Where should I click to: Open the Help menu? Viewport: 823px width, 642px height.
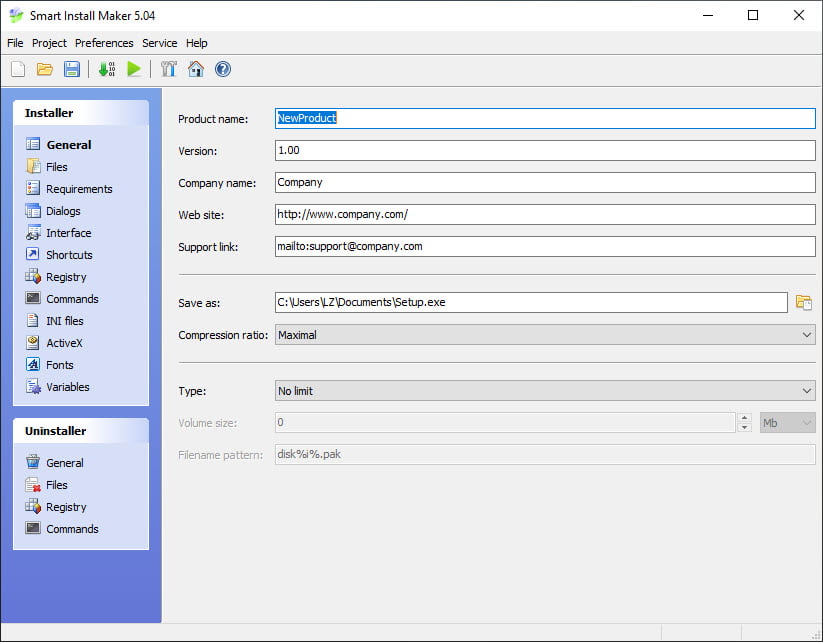tap(197, 43)
